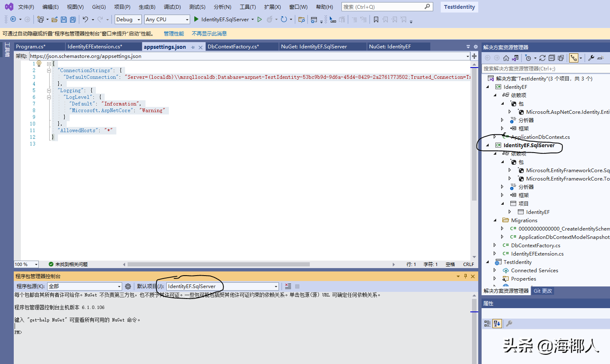Click the Undo arrow icon
The width and height of the screenshot is (610, 364).
(85, 20)
